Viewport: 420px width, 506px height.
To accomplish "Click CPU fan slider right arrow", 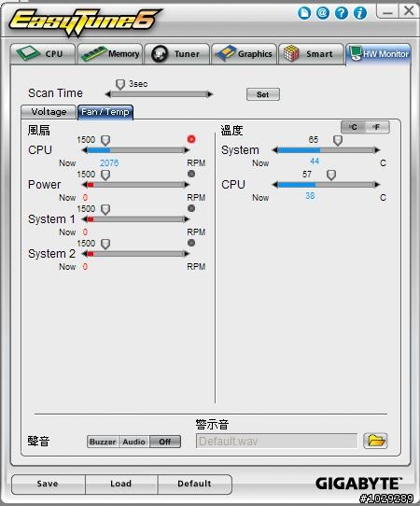I will [187, 150].
